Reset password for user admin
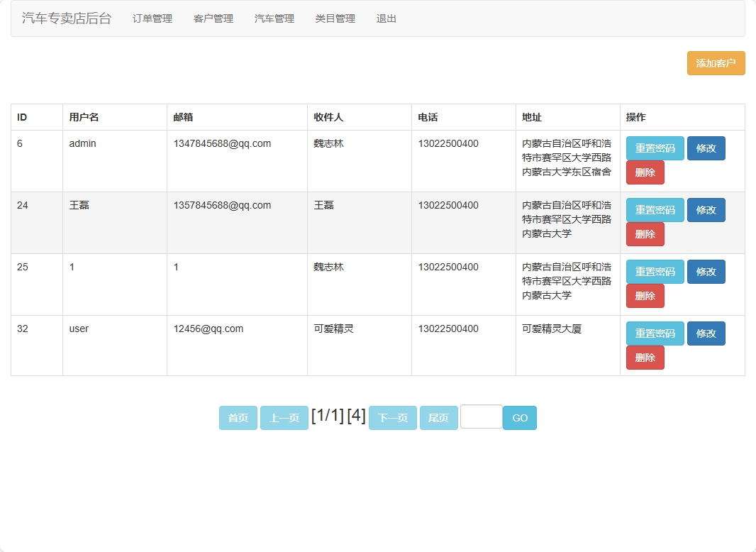Screen dimensions: 756x552 [655, 148]
